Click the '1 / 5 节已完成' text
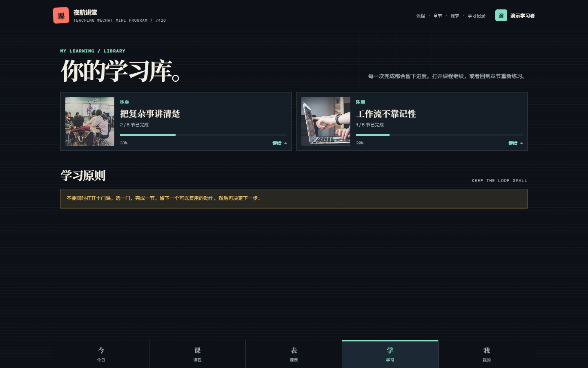 [x=370, y=125]
